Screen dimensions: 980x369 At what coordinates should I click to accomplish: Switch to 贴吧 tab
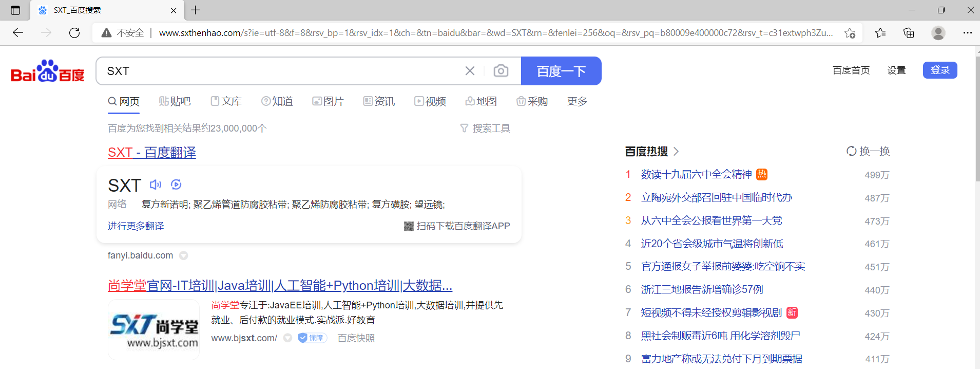(x=175, y=101)
